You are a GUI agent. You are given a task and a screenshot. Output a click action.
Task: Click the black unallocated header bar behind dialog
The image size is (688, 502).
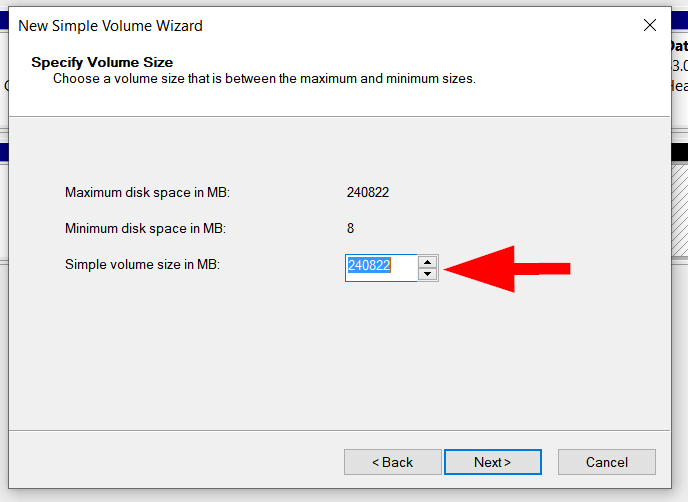click(x=680, y=152)
